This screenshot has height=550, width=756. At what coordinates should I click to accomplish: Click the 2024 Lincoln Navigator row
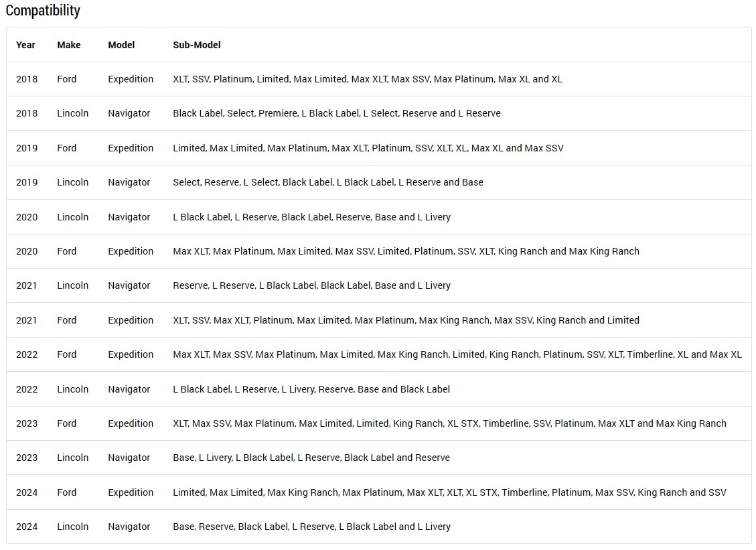pos(378,527)
